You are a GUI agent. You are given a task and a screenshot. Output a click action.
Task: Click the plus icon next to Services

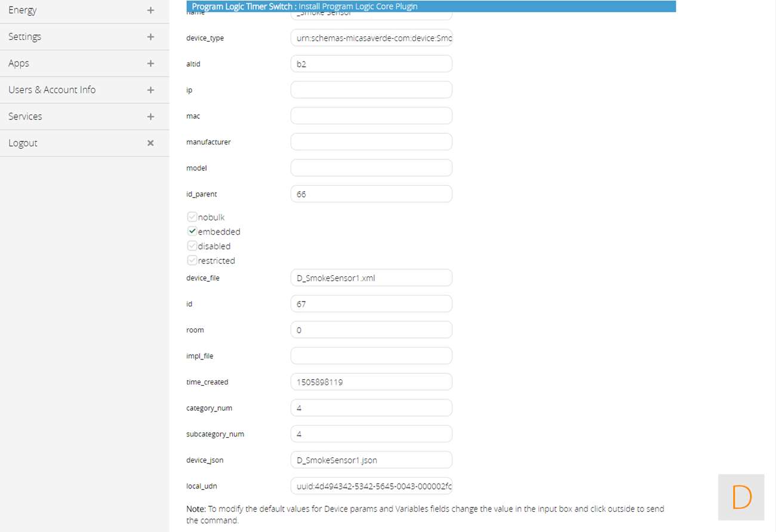click(x=150, y=116)
